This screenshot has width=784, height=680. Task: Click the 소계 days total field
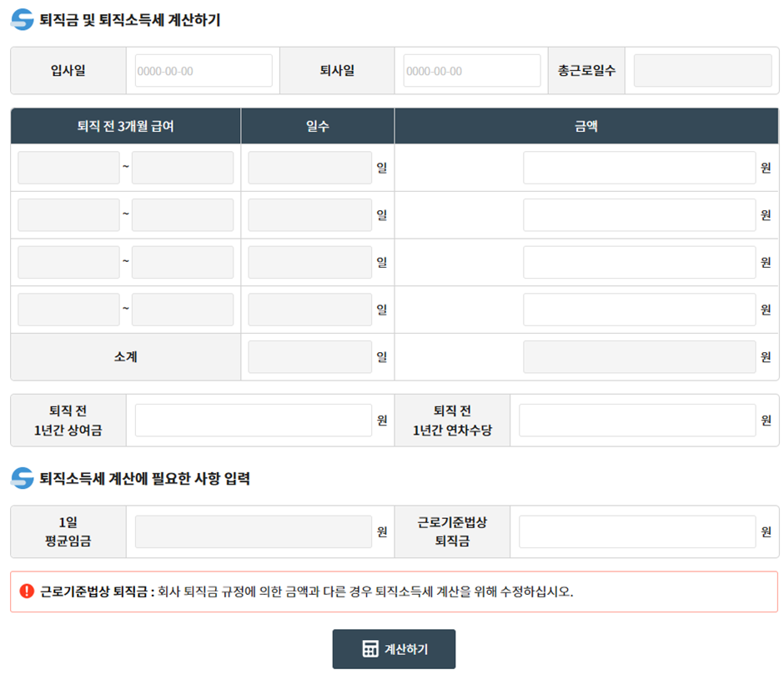309,356
